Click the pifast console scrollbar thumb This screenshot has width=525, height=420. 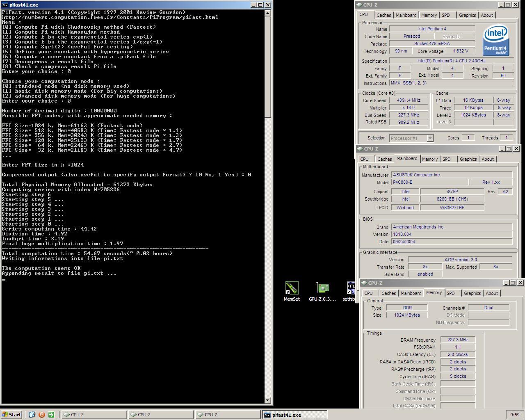(267, 67)
